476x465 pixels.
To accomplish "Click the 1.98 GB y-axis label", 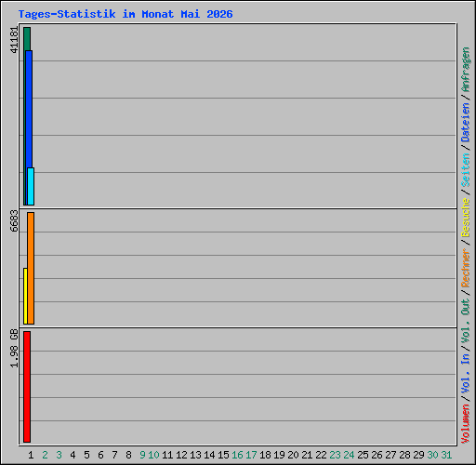I will pos(14,349).
